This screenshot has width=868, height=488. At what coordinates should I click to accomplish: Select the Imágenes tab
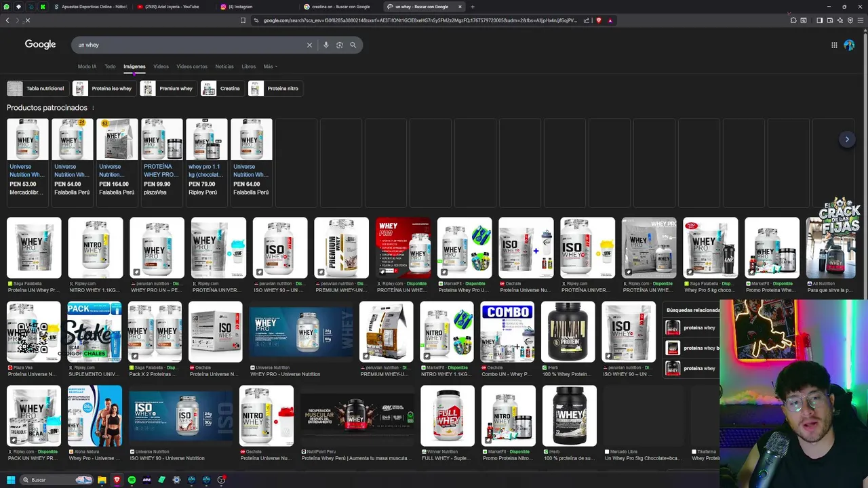pos(134,66)
